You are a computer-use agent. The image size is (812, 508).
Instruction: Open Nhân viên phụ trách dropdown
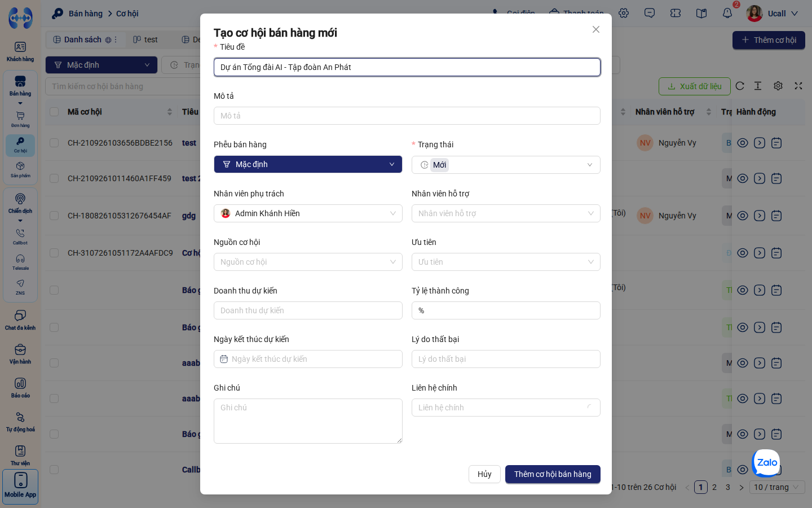click(x=308, y=213)
